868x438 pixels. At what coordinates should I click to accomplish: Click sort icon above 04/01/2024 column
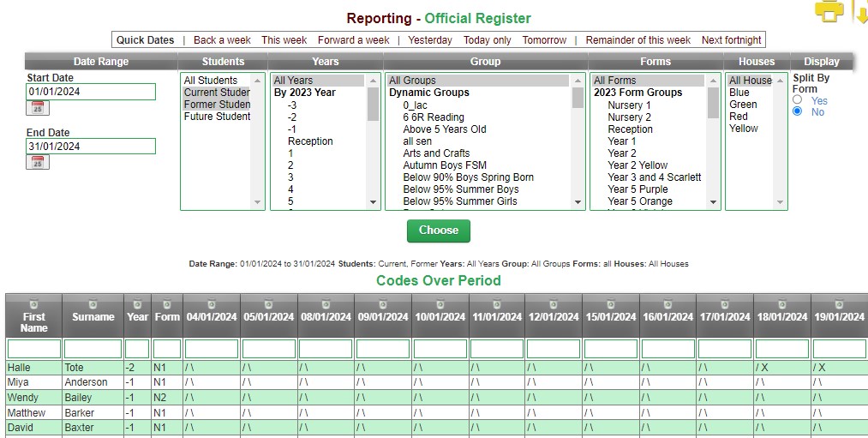click(x=212, y=304)
